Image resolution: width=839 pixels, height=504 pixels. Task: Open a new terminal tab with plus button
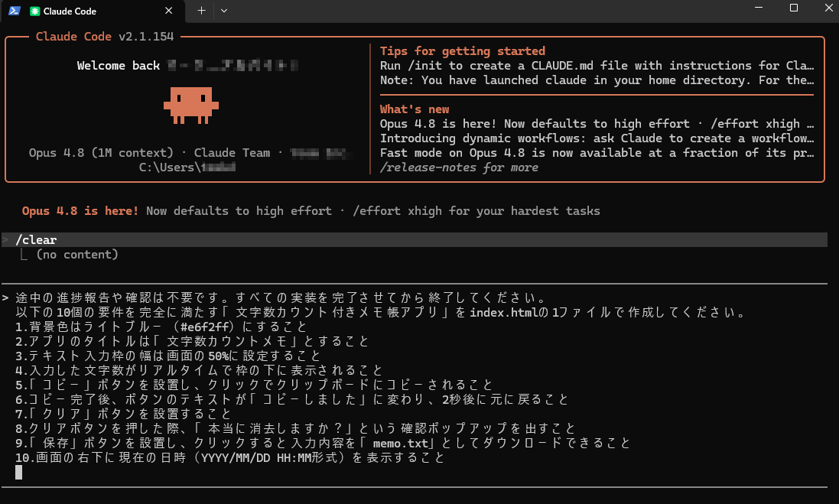(x=201, y=11)
